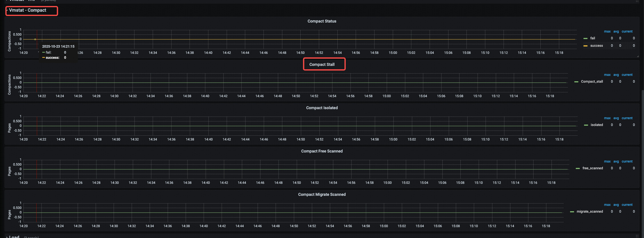
Task: Sort Compact Isolated legend by avg
Action: (x=616, y=118)
